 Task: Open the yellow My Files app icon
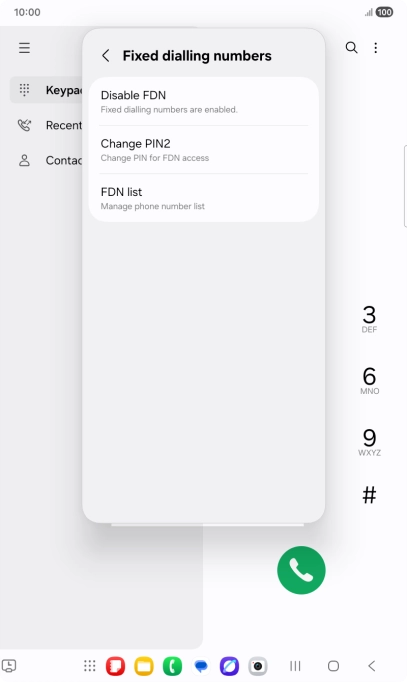pos(144,666)
